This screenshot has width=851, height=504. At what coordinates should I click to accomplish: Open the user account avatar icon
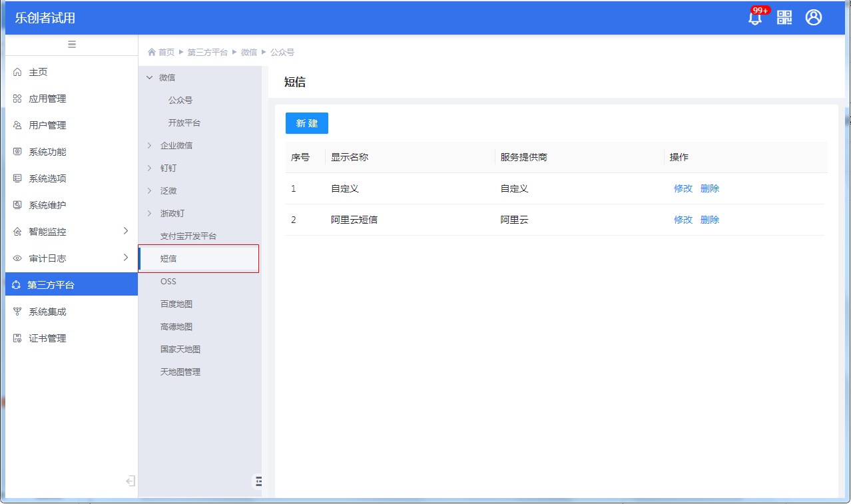point(813,18)
